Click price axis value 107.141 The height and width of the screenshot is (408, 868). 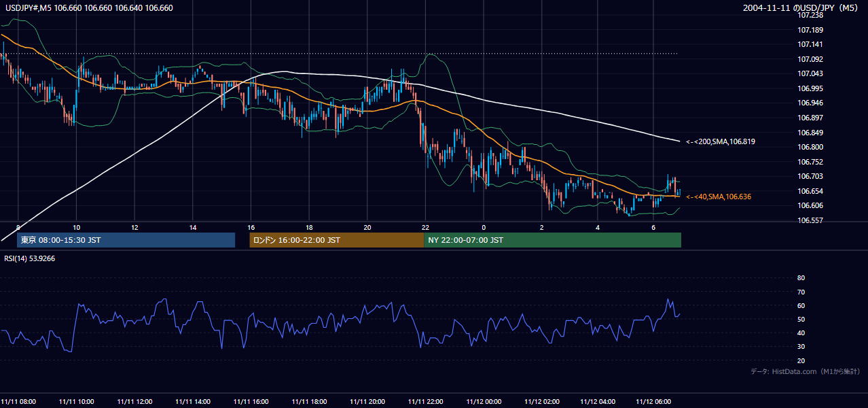click(810, 44)
